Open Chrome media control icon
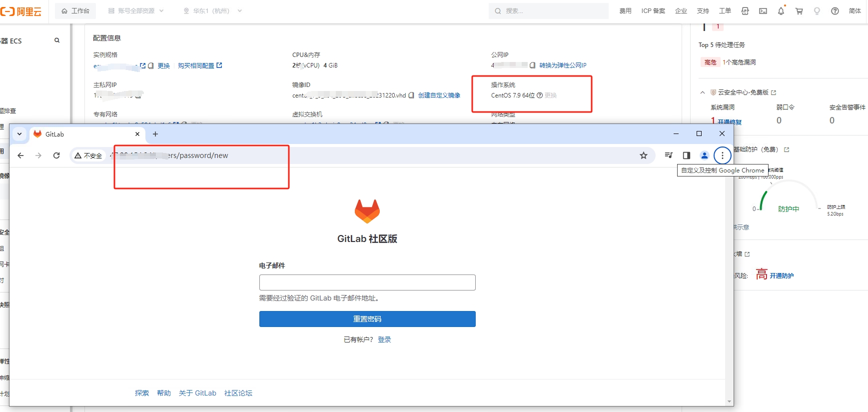The height and width of the screenshot is (412, 868). 669,155
